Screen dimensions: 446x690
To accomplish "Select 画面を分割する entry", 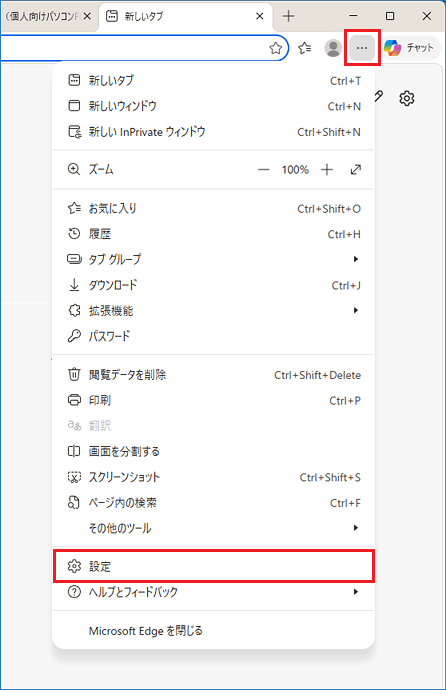I will point(214,451).
